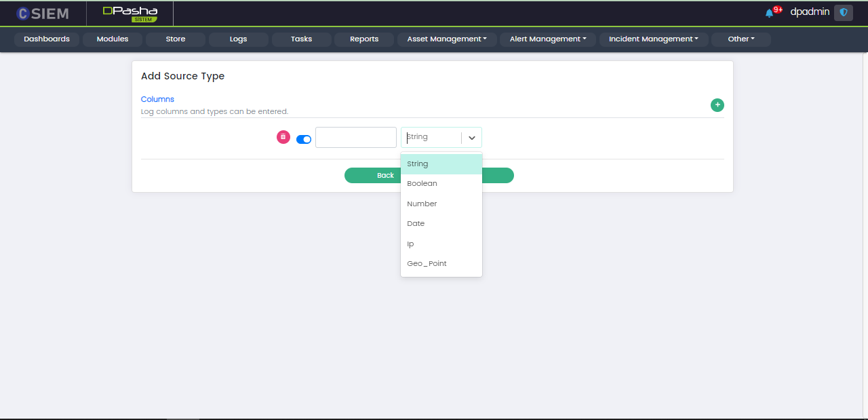The image size is (868, 420).
Task: Collapse the type dropdown chevron arrow
Action: [472, 138]
